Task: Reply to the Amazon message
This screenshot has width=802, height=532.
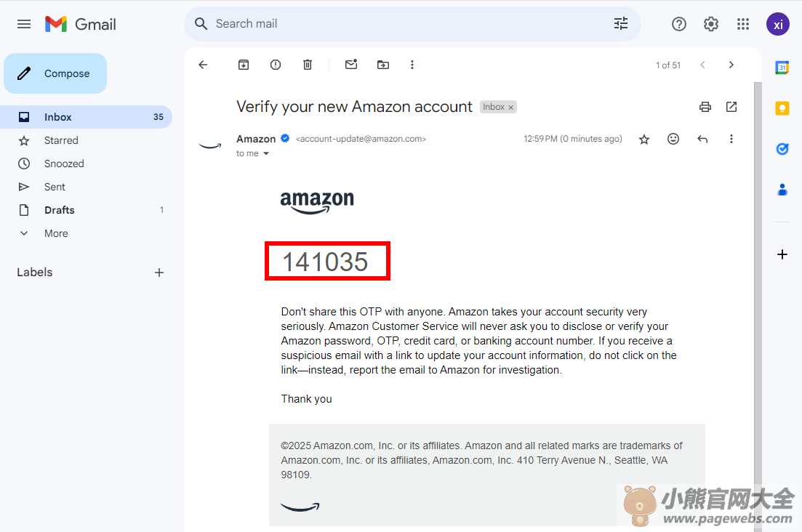Action: coord(702,139)
